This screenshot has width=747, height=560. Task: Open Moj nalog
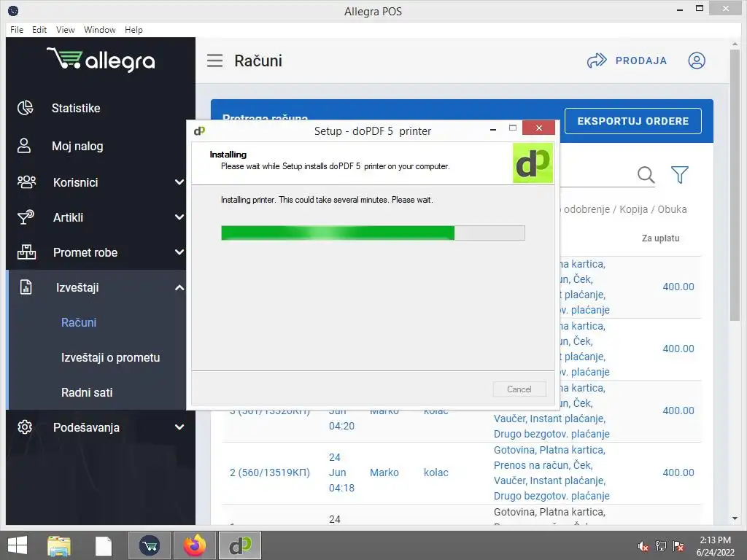point(77,146)
